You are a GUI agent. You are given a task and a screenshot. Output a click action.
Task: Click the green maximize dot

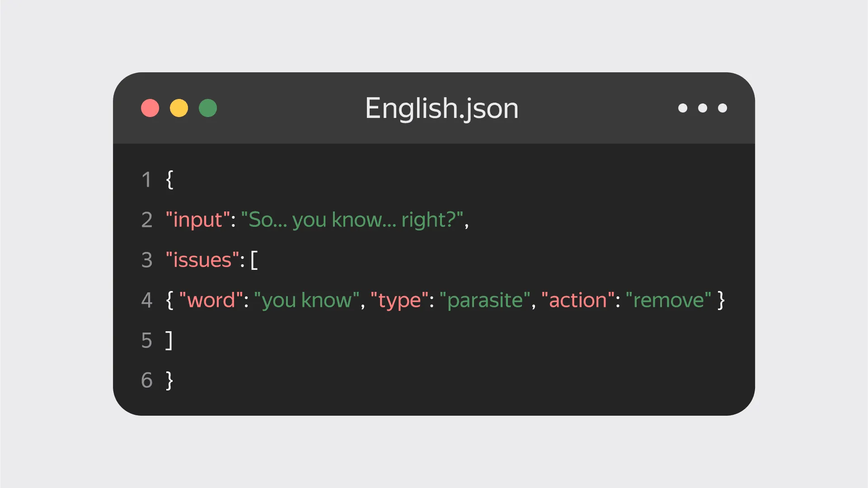[208, 108]
